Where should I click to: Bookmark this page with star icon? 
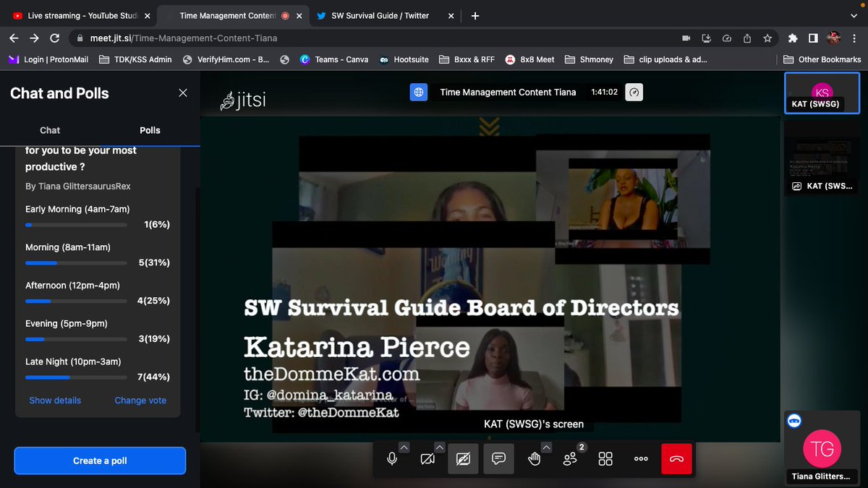tap(767, 38)
